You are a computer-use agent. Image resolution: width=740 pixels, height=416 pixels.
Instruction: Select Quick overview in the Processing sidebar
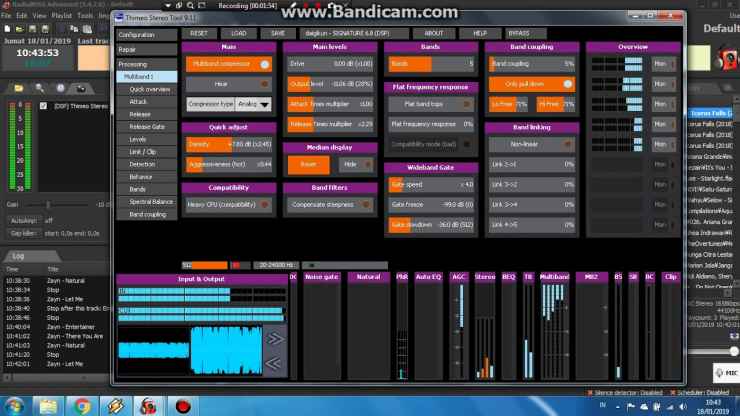click(149, 89)
